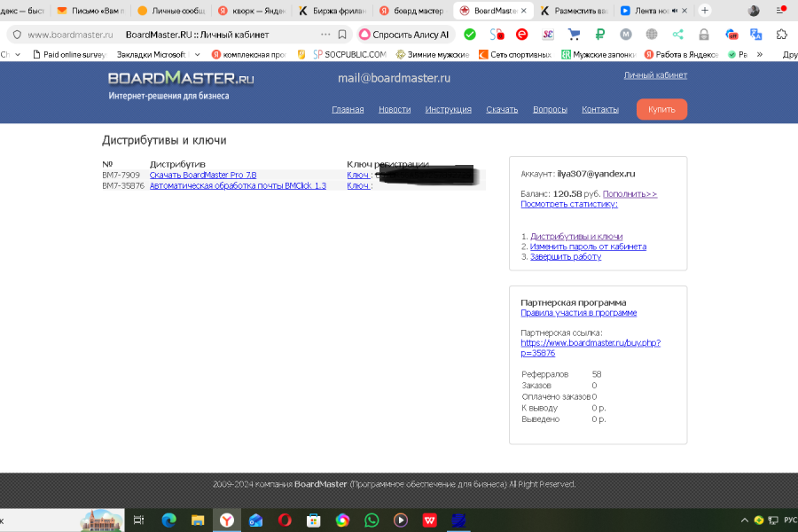Click the green checkmark extension icon
The width and height of the screenshot is (798, 532).
(x=470, y=35)
